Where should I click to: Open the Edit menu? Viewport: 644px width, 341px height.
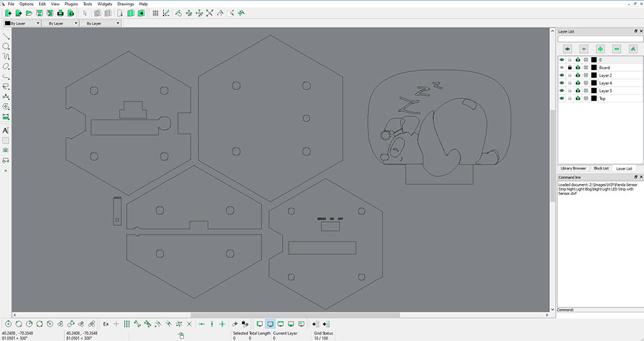pyautogui.click(x=43, y=4)
